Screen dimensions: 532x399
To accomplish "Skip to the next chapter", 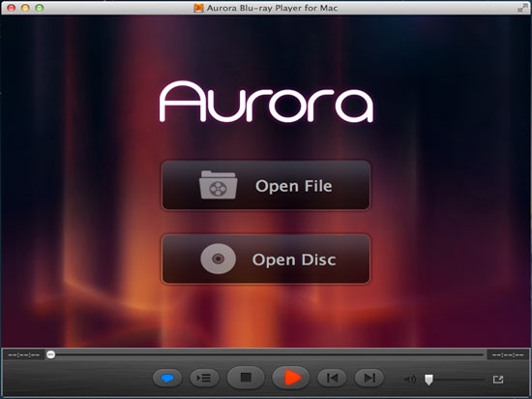I will click(369, 378).
